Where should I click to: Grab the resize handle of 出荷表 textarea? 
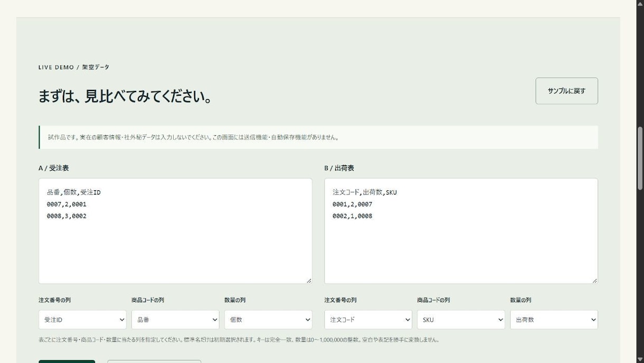pos(594,281)
